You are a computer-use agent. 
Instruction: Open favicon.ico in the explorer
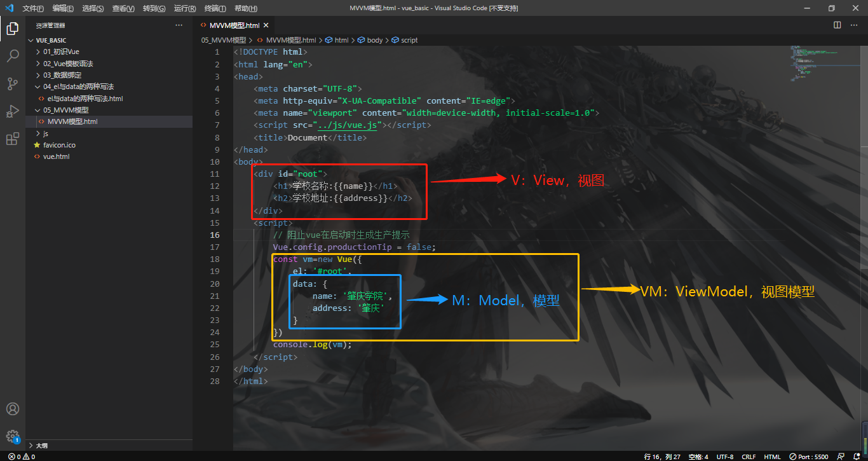pyautogui.click(x=60, y=145)
